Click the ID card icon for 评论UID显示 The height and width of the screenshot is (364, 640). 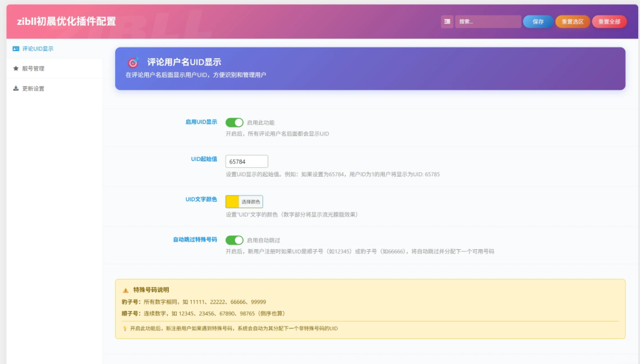pos(16,49)
